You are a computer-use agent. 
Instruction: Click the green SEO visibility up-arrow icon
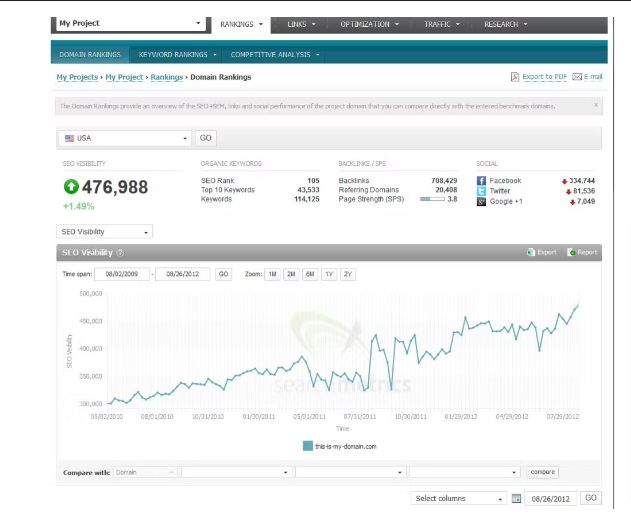(x=71, y=186)
